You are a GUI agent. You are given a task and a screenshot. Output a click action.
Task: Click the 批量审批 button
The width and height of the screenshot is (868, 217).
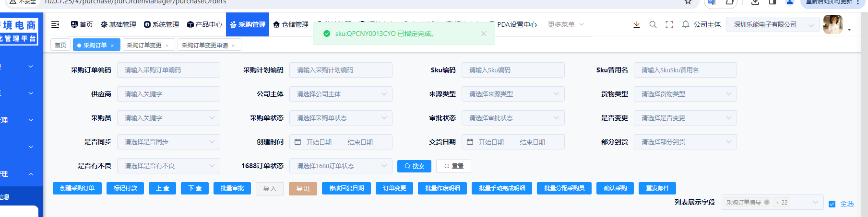coord(232,188)
